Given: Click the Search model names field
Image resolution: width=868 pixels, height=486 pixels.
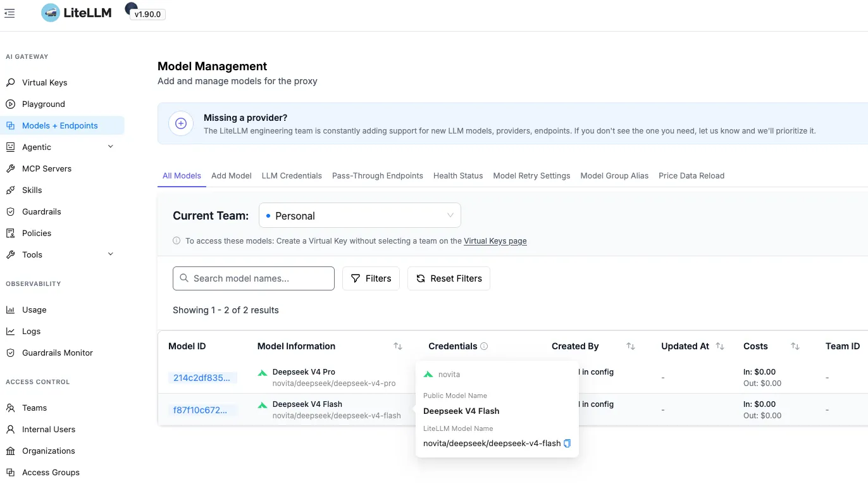Looking at the screenshot, I should (254, 278).
